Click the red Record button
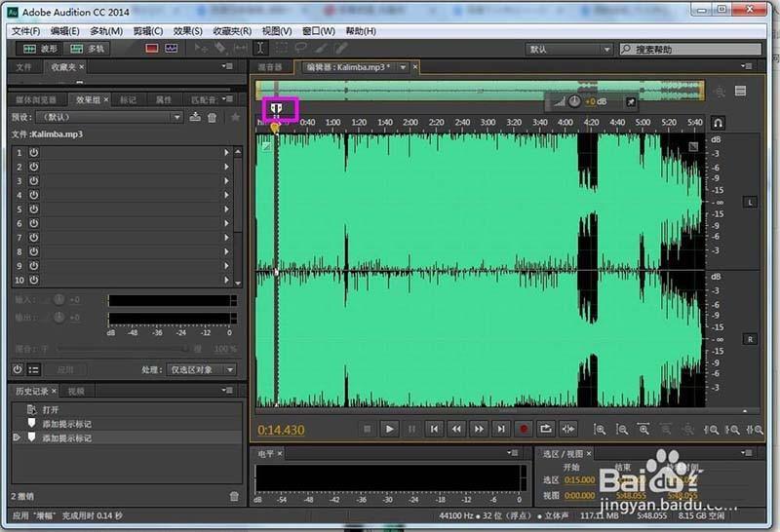 pos(523,429)
